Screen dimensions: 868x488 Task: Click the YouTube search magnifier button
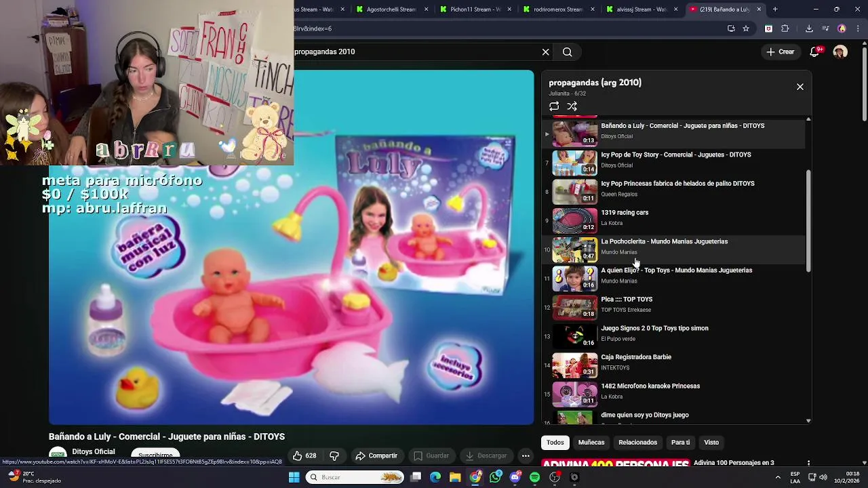pyautogui.click(x=568, y=52)
